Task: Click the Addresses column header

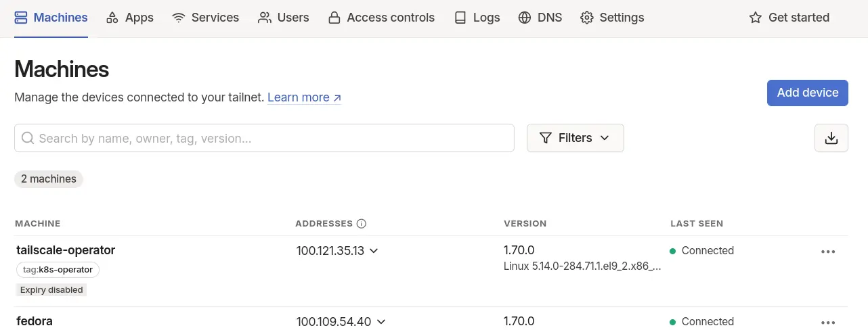Action: tap(324, 224)
